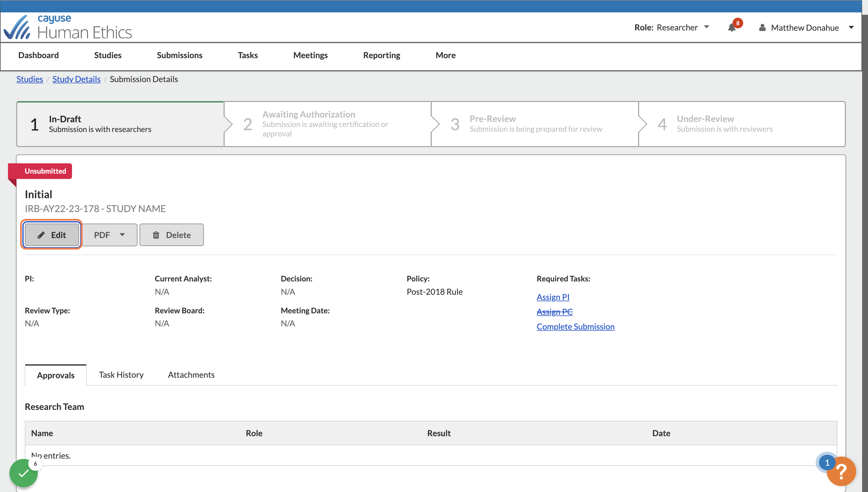868x492 pixels.
Task: Select the Approvals tab
Action: pos(56,375)
